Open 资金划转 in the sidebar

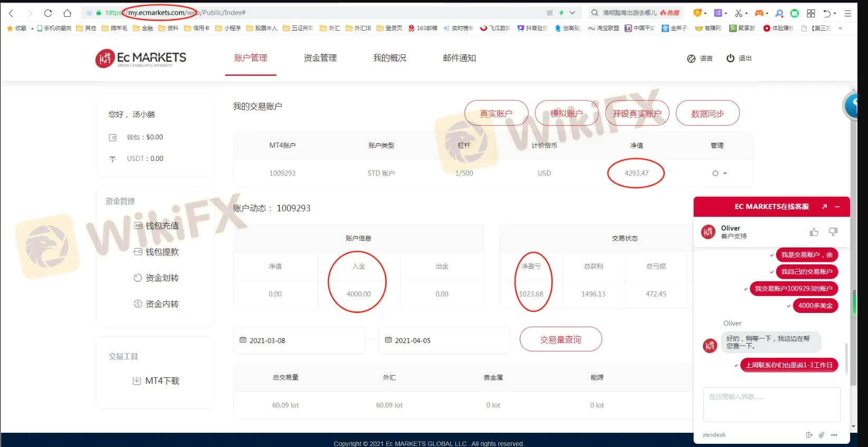[156, 278]
